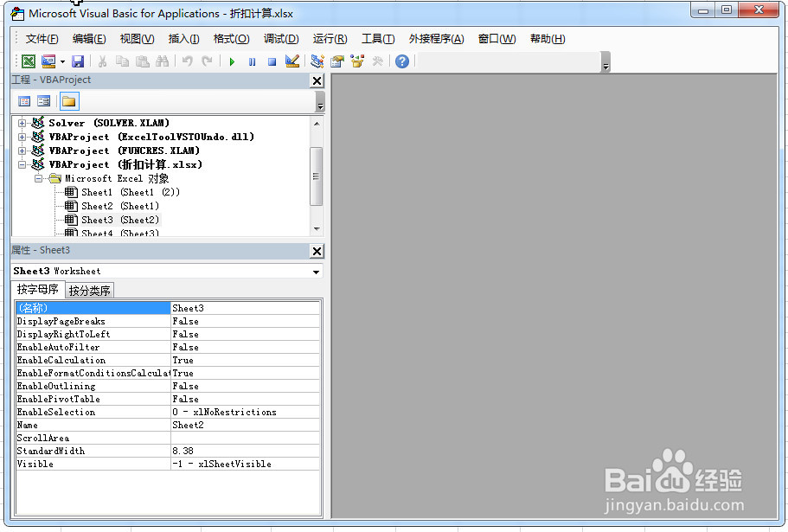Collapse VBAProject (折扣计算.xlsx) node
The height and width of the screenshot is (532, 788).
22,164
